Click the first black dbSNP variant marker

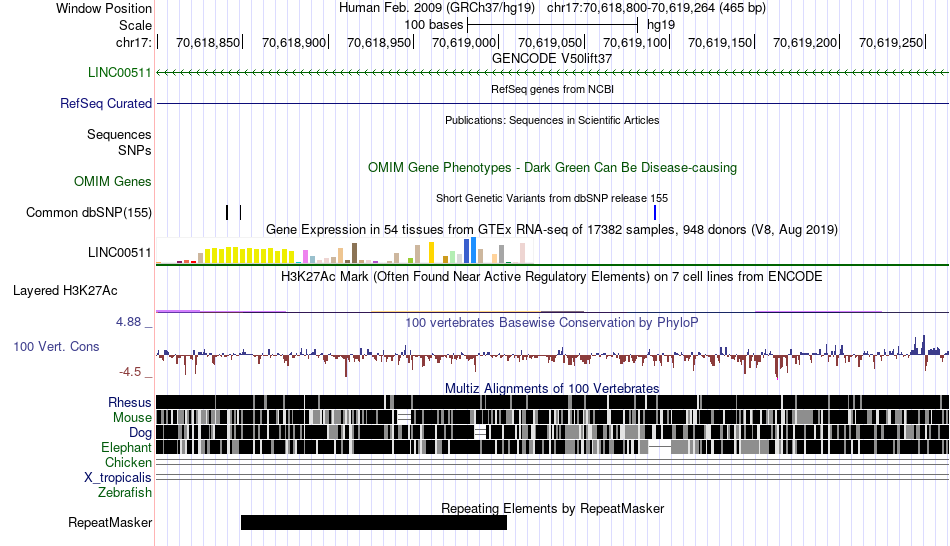(x=227, y=213)
